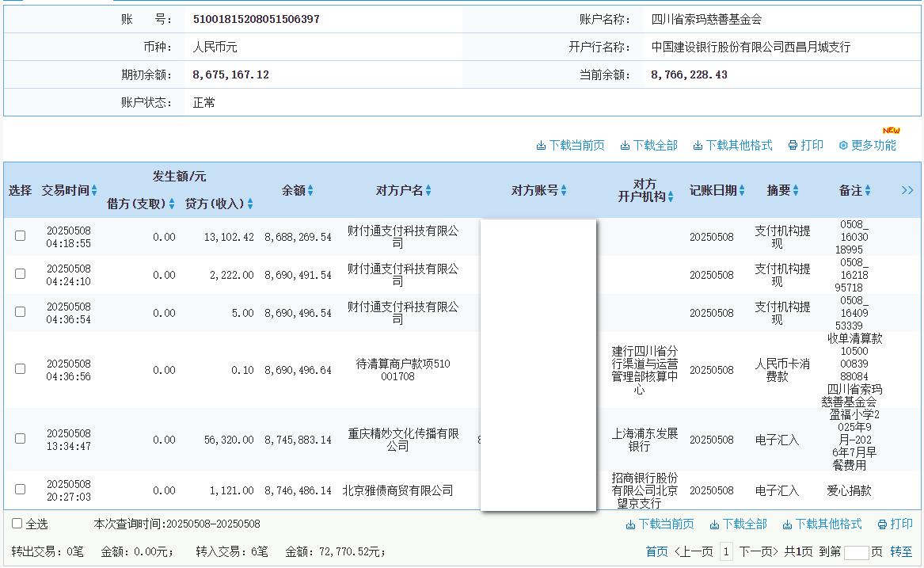924x568 pixels.
Task: Click the 打印 printer icon in the toolbar
Action: coord(793,145)
